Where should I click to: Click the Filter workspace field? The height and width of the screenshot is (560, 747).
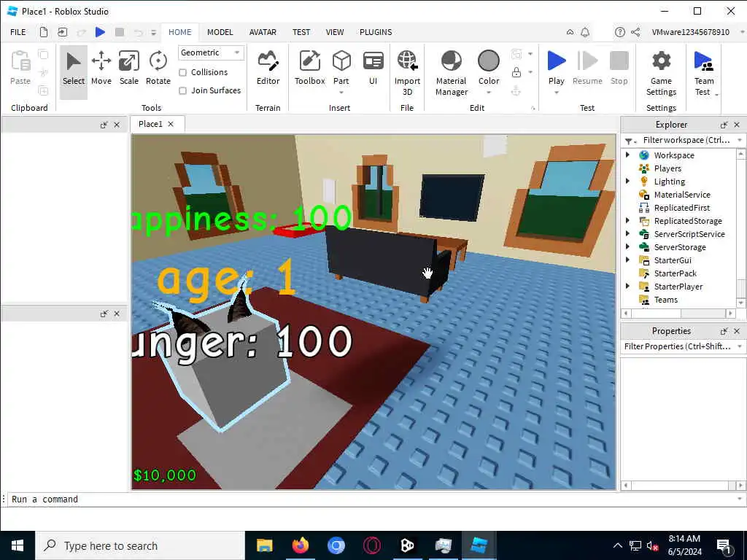686,140
